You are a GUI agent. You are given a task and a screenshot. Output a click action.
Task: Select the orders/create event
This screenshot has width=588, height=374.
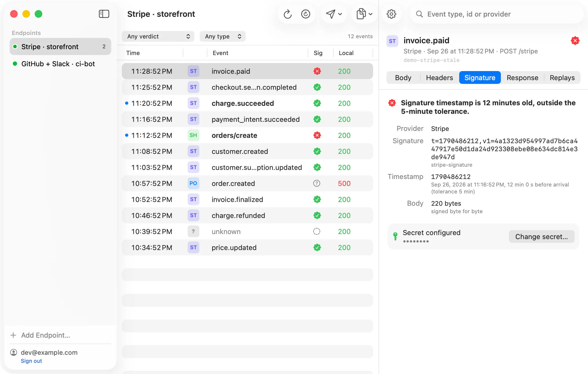click(x=247, y=135)
